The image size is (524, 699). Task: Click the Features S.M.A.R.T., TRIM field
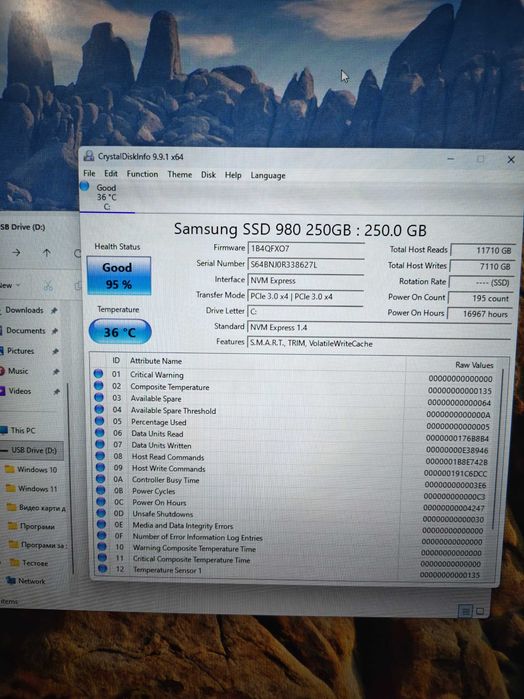tap(379, 343)
